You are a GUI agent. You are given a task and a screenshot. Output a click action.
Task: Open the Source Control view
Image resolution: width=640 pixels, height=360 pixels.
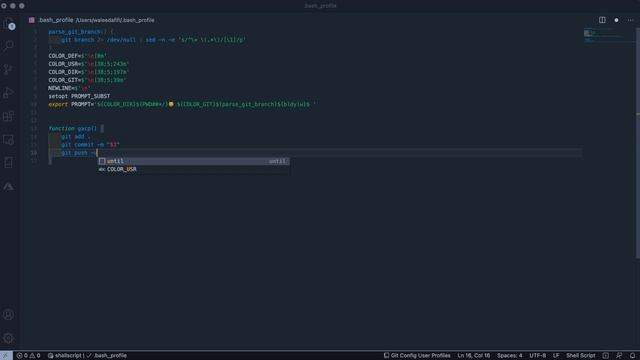point(9,69)
